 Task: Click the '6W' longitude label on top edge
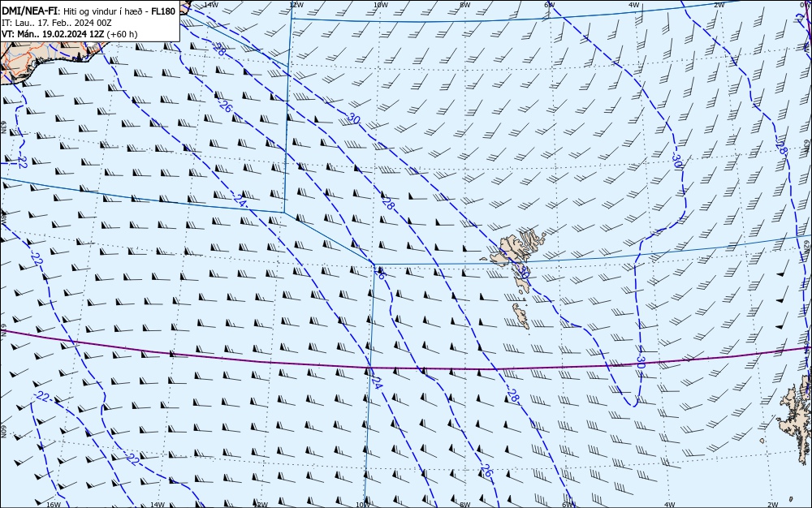click(550, 4)
